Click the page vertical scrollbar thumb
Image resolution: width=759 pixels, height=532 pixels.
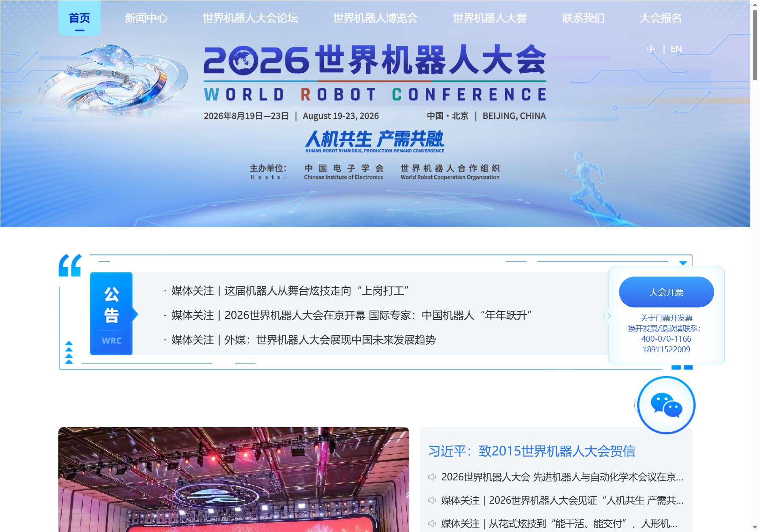(x=755, y=44)
